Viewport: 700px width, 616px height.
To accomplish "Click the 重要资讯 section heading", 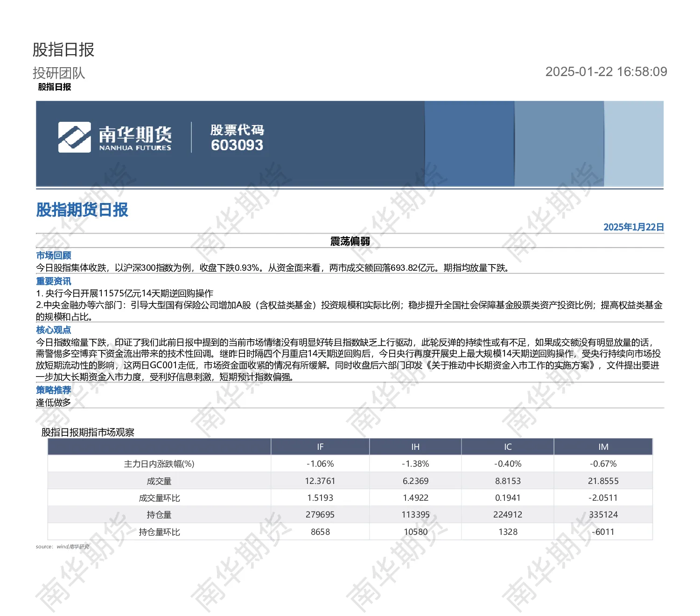I will click(x=54, y=281).
